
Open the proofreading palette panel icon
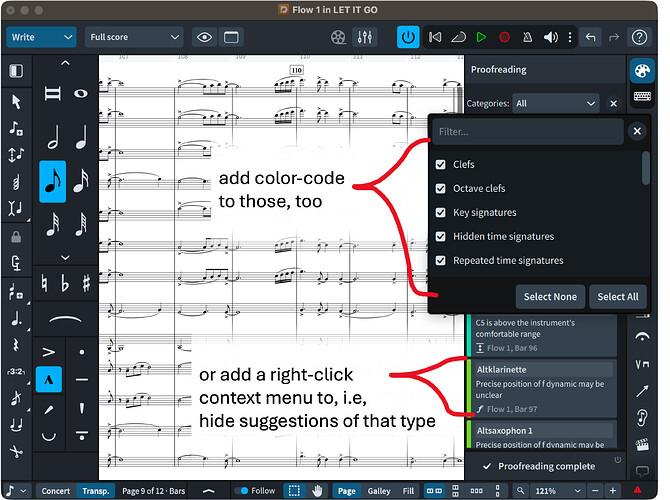tap(642, 71)
